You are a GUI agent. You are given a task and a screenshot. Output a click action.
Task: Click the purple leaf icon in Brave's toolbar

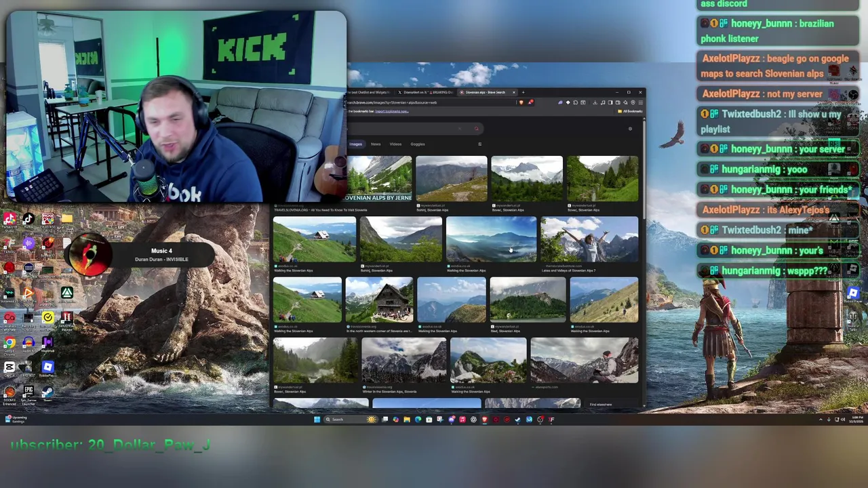click(x=560, y=102)
